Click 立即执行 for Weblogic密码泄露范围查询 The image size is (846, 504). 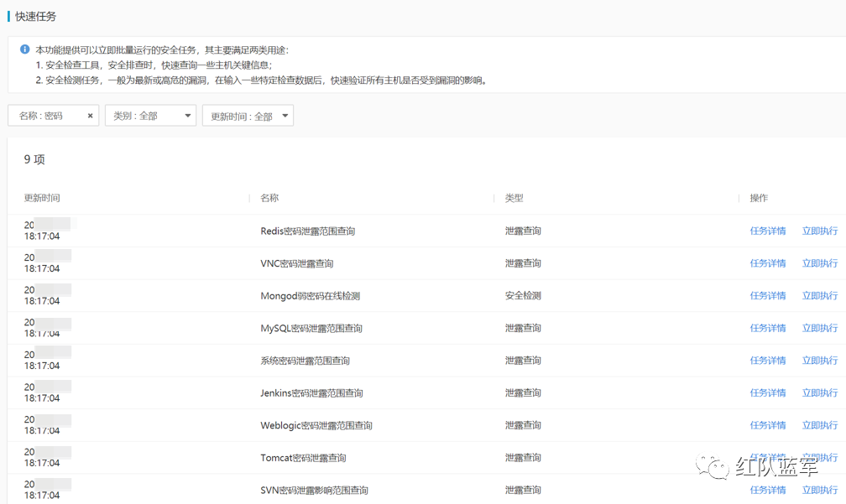click(x=819, y=425)
